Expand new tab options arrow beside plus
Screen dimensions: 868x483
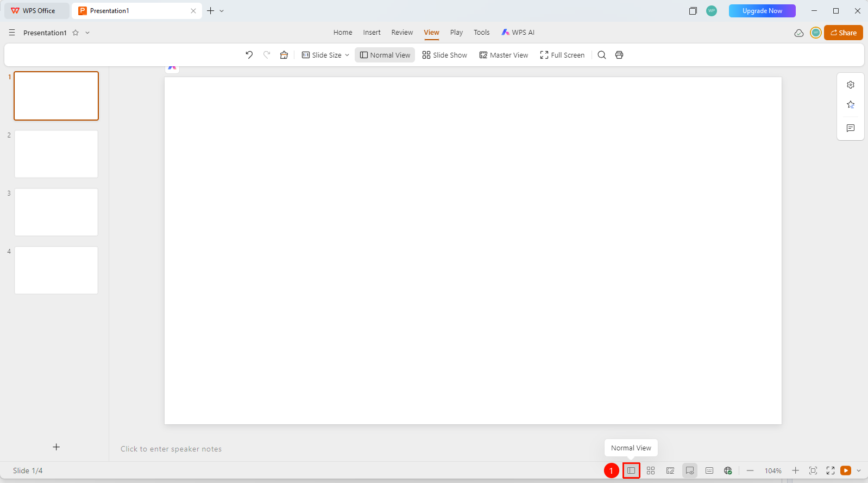222,11
